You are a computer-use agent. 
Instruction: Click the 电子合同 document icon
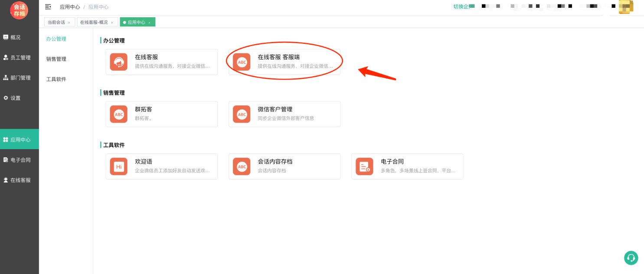click(x=364, y=166)
